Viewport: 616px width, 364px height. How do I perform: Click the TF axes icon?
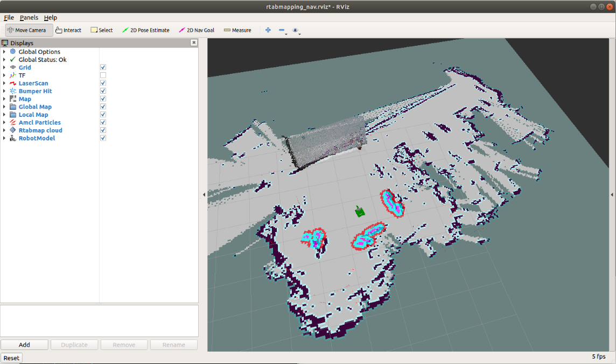point(13,75)
